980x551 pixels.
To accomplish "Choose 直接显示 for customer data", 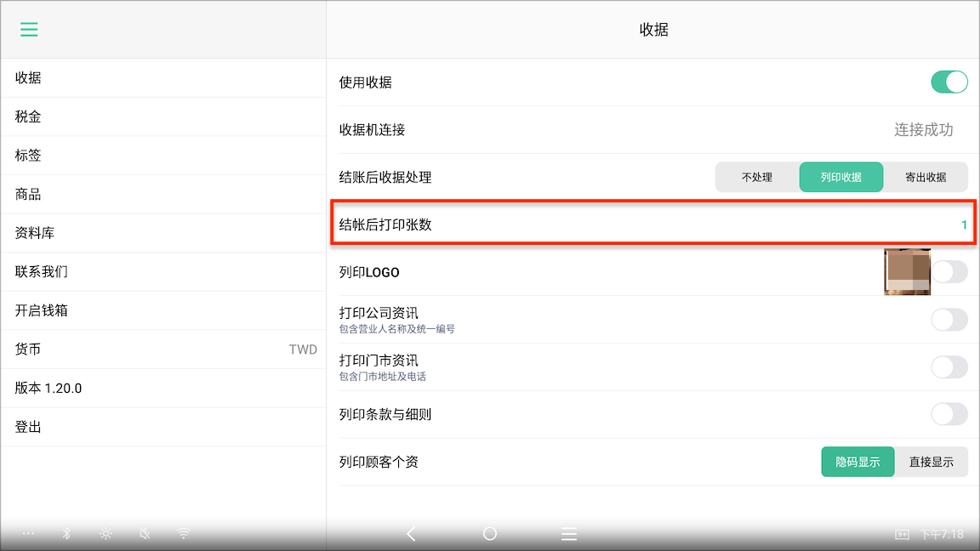I will 932,462.
